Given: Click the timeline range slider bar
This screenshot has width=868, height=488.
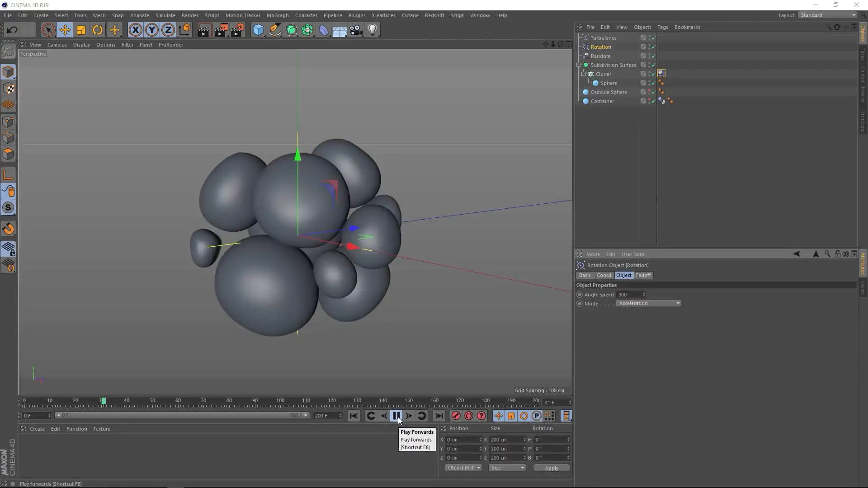Looking at the screenshot, I should tap(182, 415).
